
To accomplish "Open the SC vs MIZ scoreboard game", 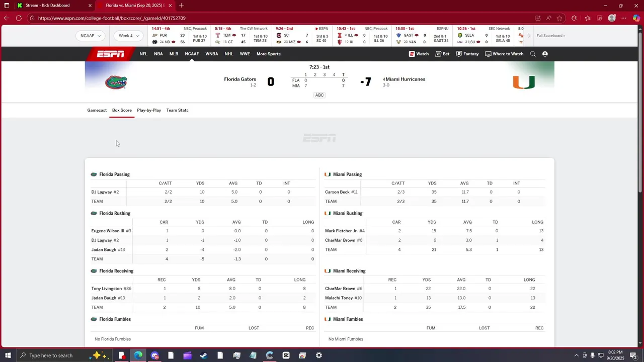I will point(302,36).
